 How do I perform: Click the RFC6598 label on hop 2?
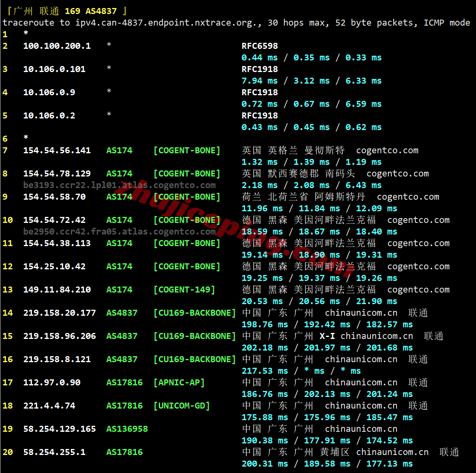[x=260, y=46]
